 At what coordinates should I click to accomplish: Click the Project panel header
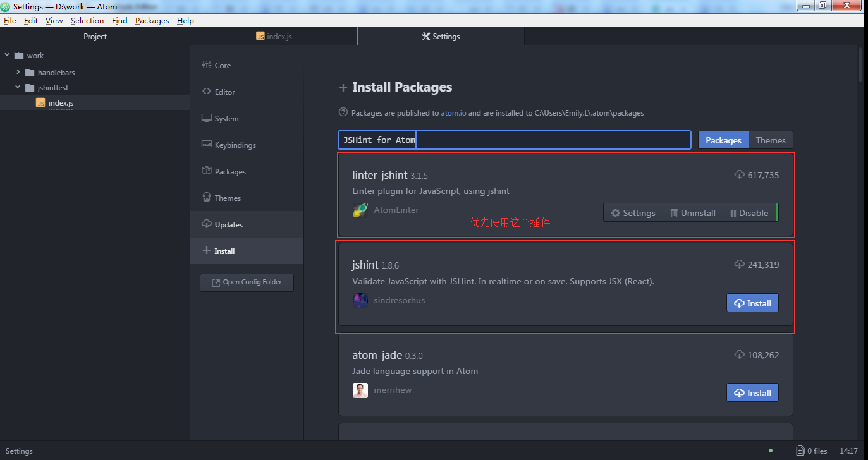pos(95,37)
